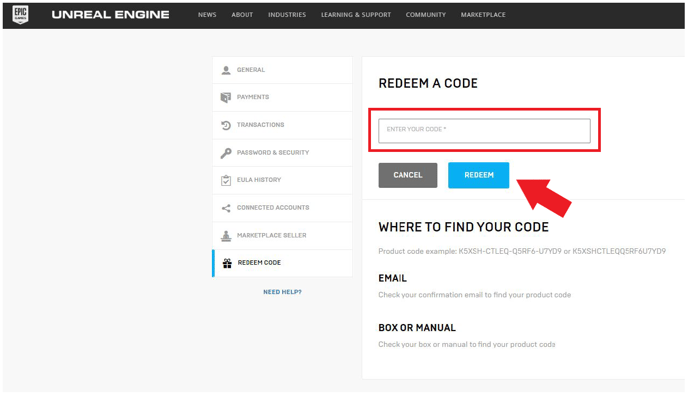Open the News menu item
Viewport: 688px width, 397px height.
[207, 15]
